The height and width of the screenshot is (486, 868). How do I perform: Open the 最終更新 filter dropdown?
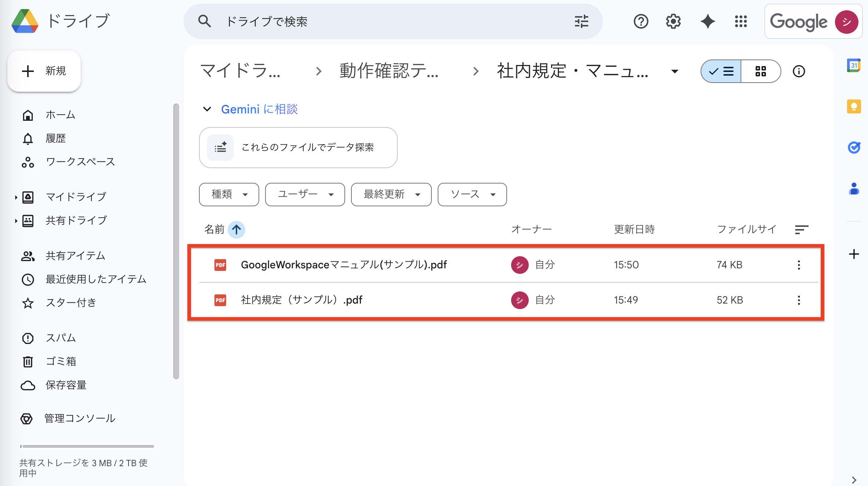pos(391,195)
